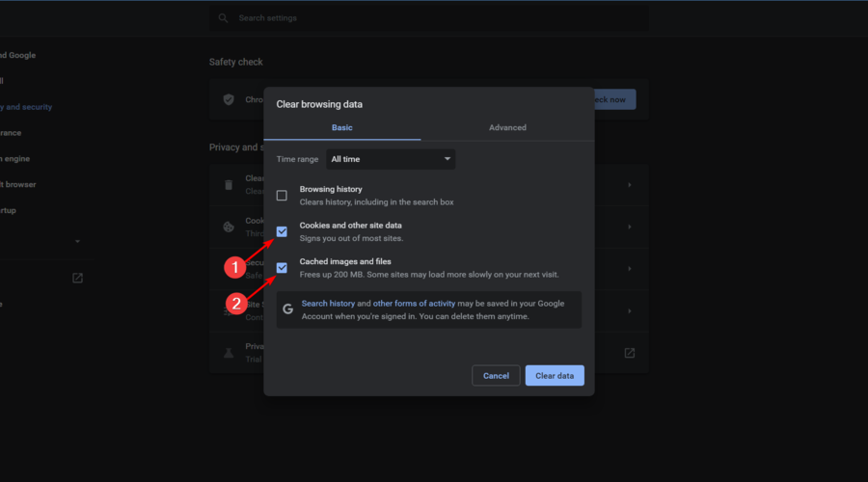Click the Check now button
The height and width of the screenshot is (482, 868).
614,99
